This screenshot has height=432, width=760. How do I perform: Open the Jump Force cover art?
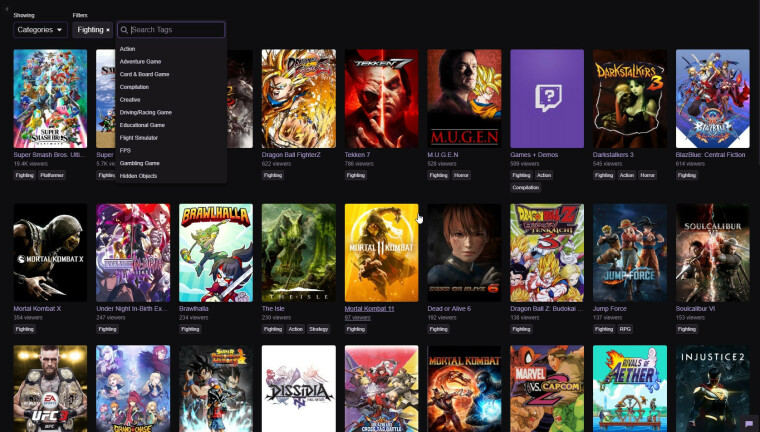coord(630,253)
